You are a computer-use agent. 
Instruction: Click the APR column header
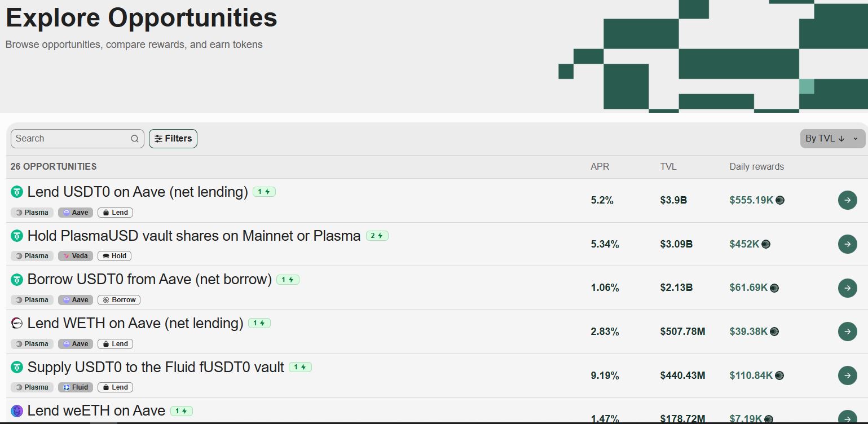(x=600, y=167)
